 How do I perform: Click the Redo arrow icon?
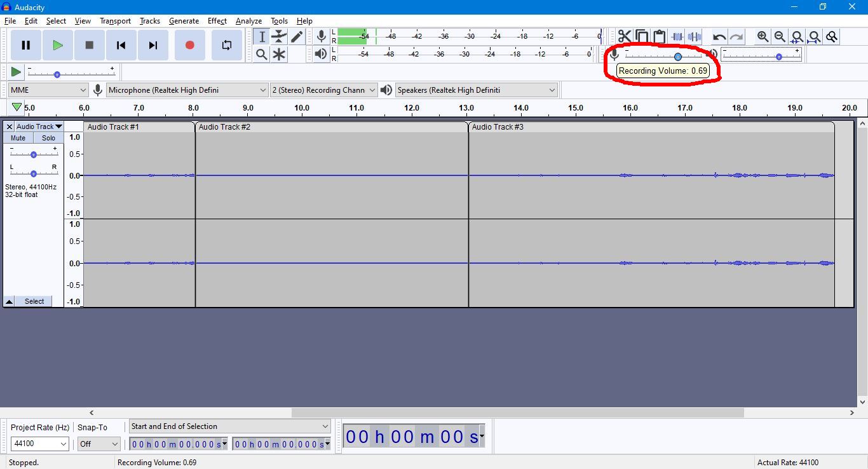point(736,37)
